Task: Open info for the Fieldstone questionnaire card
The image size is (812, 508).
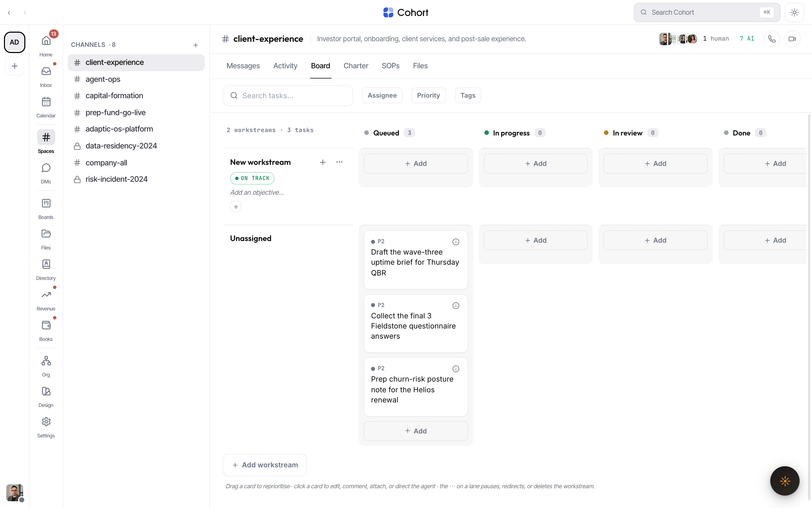Action: click(x=456, y=306)
